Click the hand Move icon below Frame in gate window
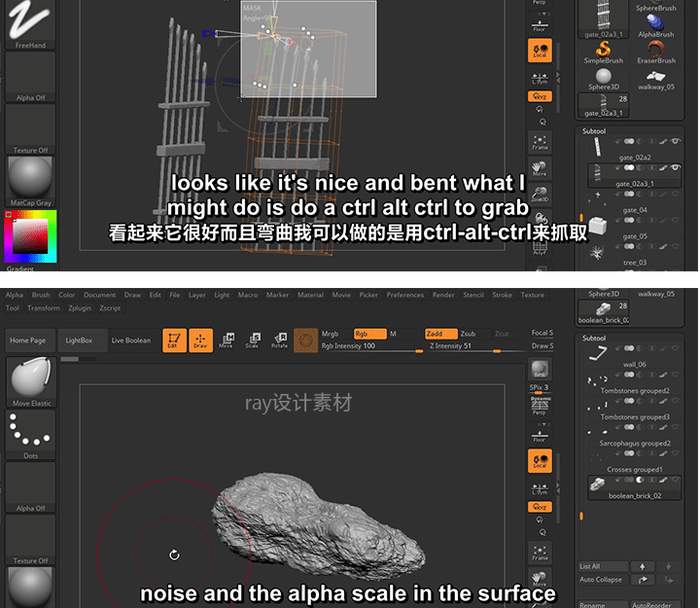 tap(540, 168)
